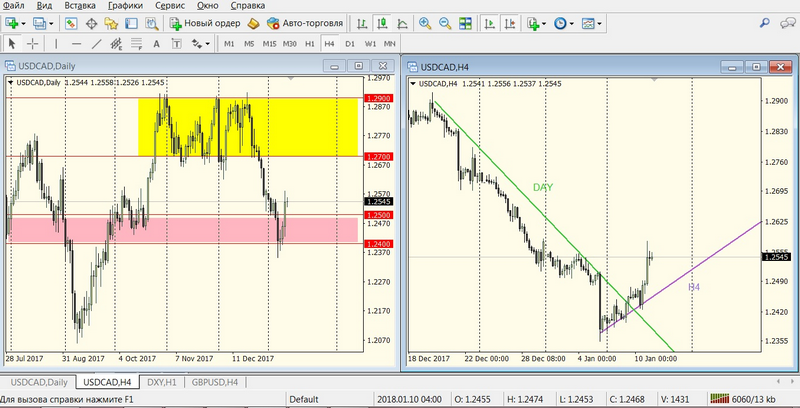Select the D1 timeframe button
Screen dimensions: 800x408
(x=349, y=44)
